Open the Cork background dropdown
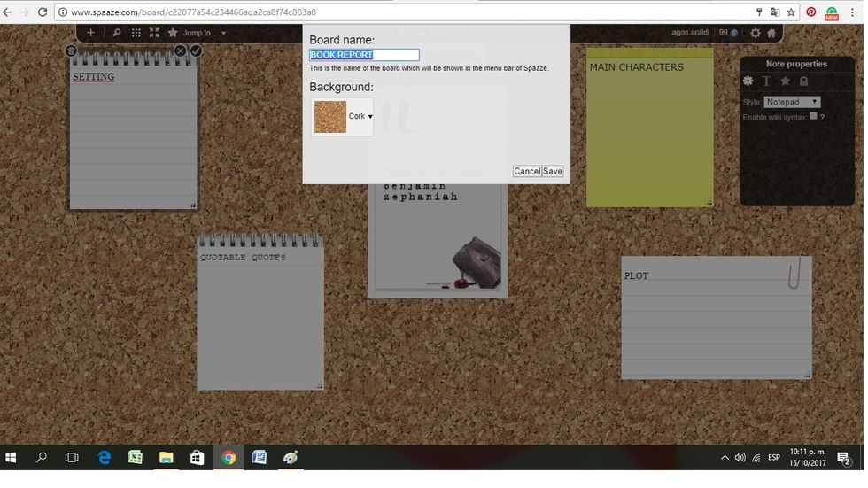Image resolution: width=868 pixels, height=488 pixels. click(x=360, y=116)
